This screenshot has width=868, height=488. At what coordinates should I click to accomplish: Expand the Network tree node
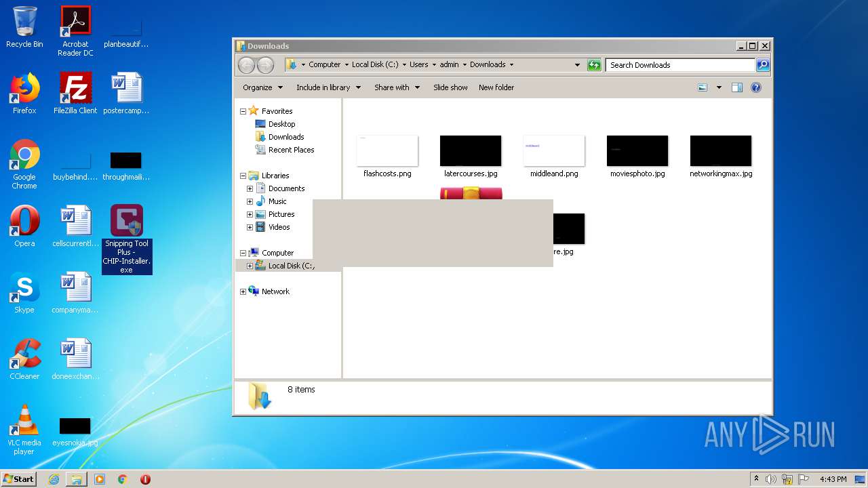pyautogui.click(x=243, y=291)
